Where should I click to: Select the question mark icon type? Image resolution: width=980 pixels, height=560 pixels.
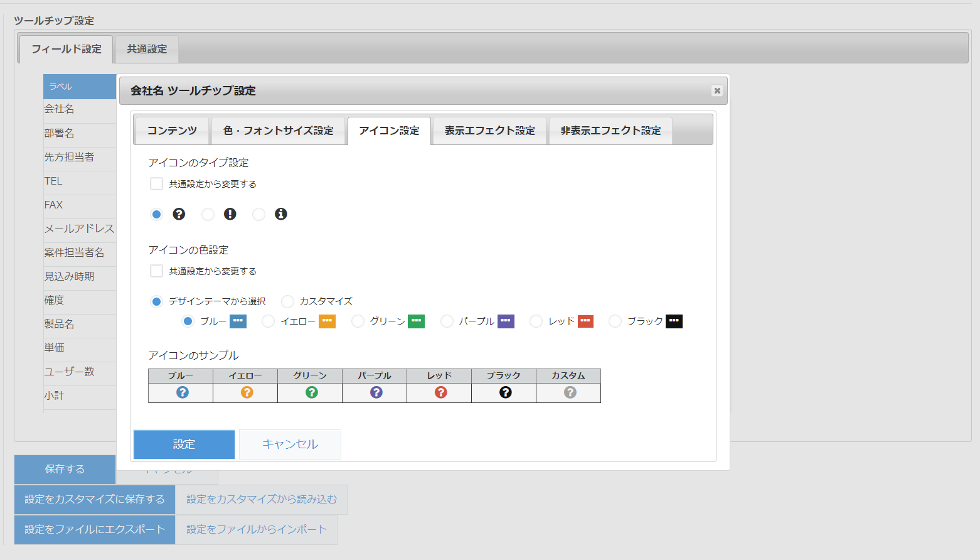pos(156,214)
